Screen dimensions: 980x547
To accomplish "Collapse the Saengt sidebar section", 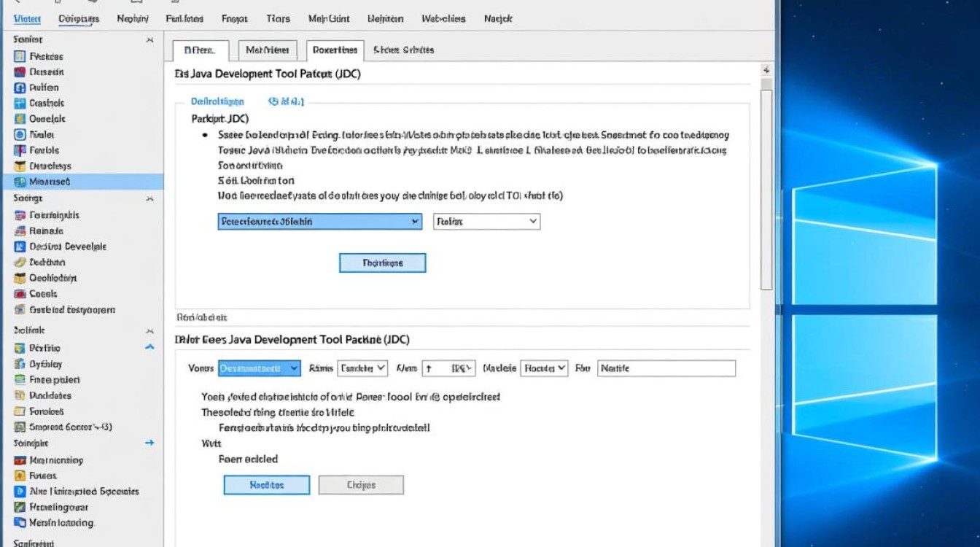I will [x=149, y=198].
